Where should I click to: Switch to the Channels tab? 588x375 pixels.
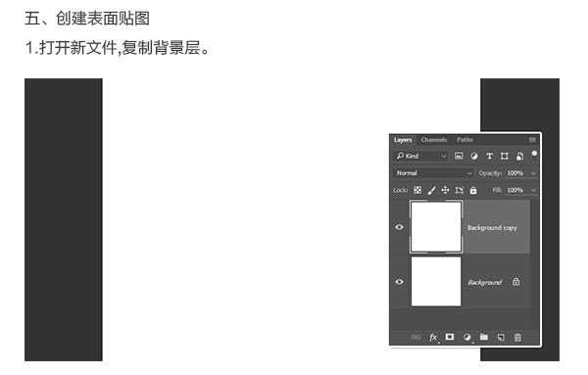[x=433, y=140]
